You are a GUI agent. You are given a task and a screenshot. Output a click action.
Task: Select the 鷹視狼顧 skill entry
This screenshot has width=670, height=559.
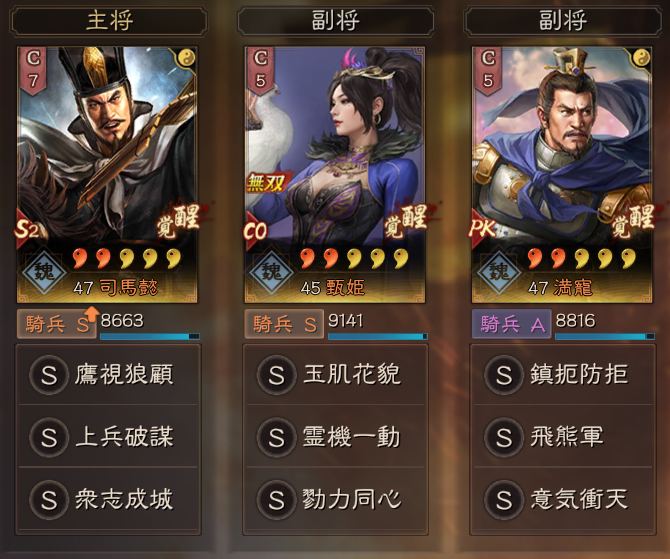coord(108,374)
